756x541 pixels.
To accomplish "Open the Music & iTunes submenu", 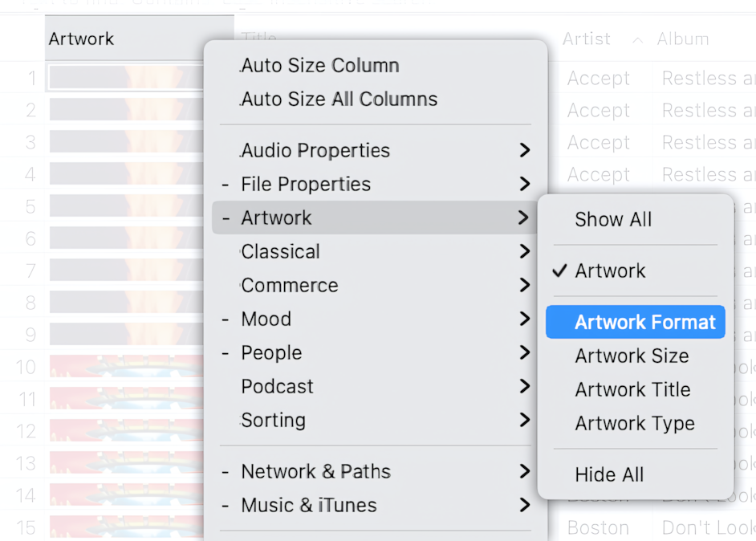I will click(x=309, y=506).
